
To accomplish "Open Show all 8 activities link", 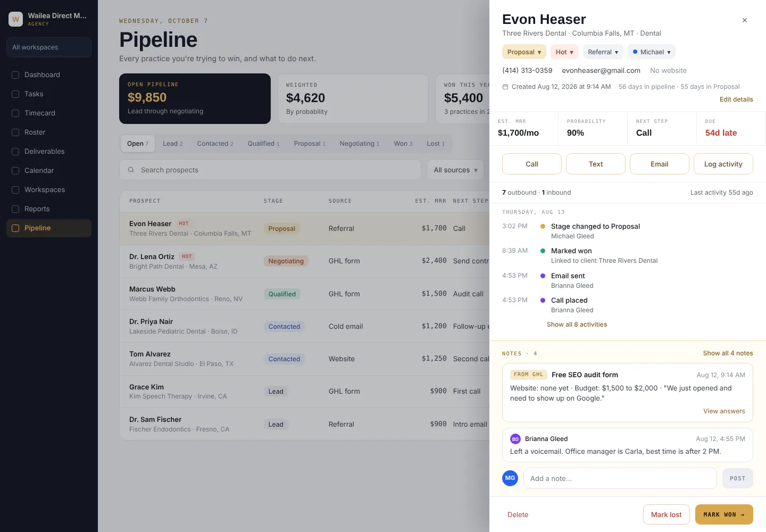I will click(577, 325).
